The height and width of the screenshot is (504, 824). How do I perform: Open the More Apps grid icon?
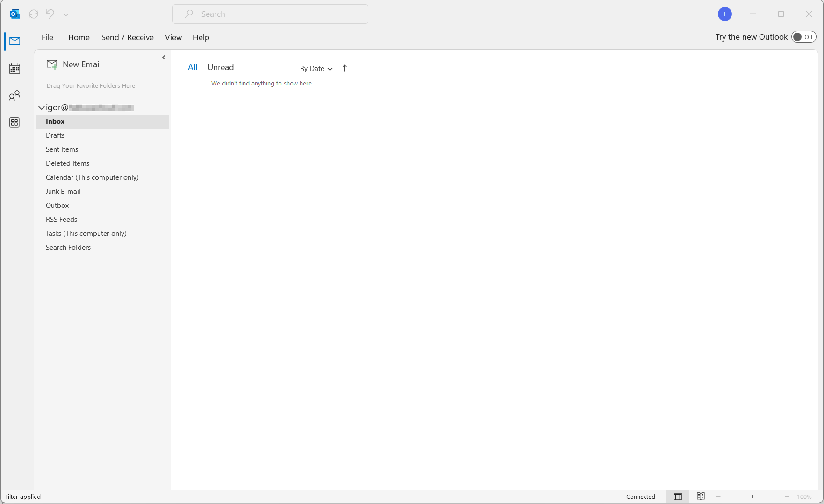click(x=14, y=122)
